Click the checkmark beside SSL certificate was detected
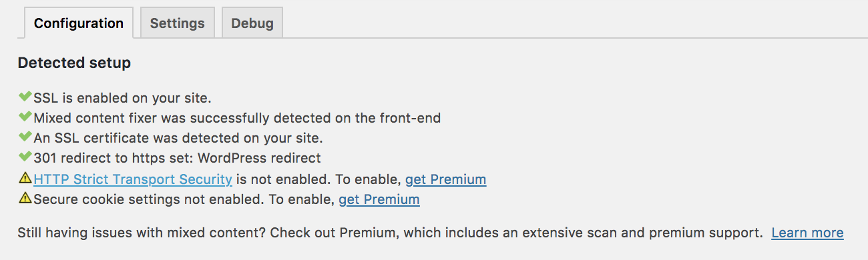 click(x=25, y=137)
